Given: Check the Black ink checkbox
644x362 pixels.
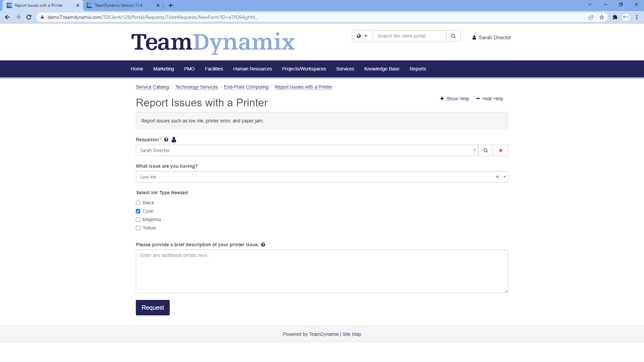Looking at the screenshot, I should 138,203.
